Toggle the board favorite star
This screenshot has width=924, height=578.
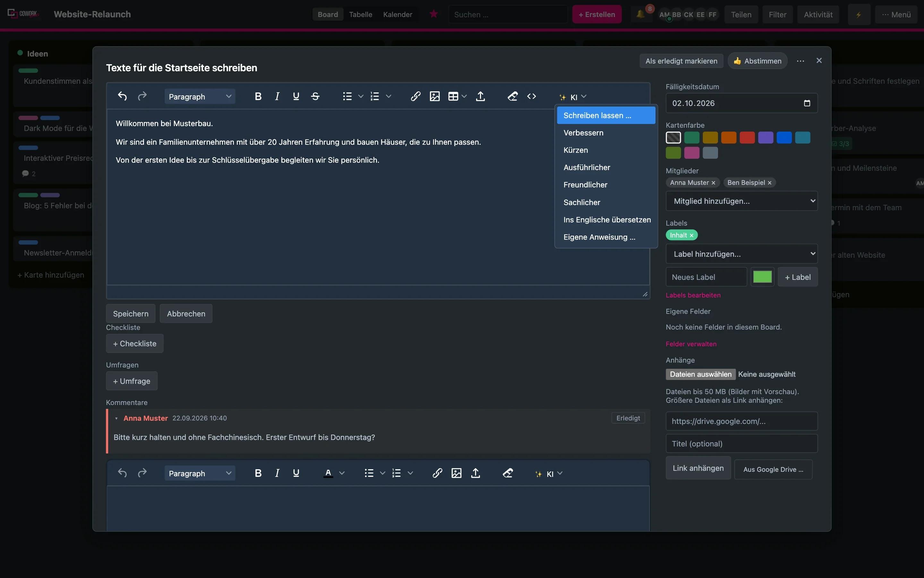433,14
